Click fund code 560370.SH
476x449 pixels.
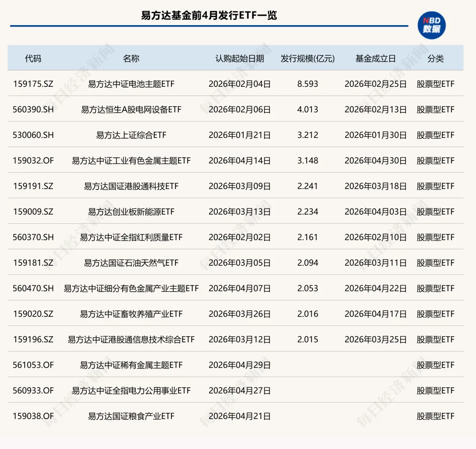tap(33, 237)
